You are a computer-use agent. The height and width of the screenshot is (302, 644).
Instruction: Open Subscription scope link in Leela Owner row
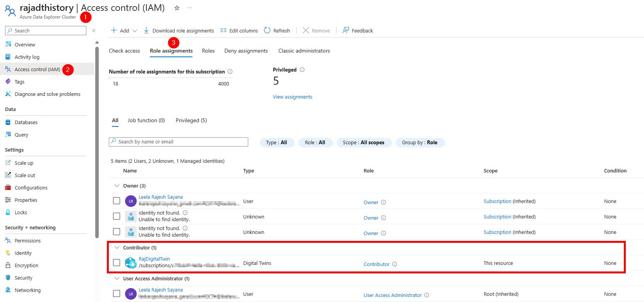pos(497,201)
